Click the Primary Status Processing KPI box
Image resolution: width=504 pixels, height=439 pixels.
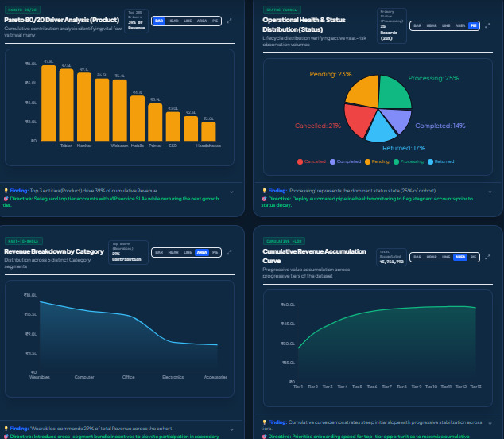tap(391, 25)
